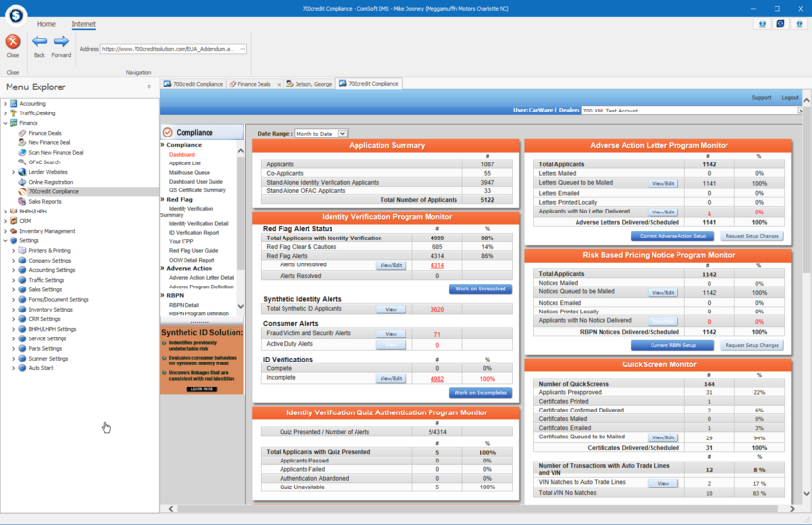Click View/Edit for Alerts Unresolved

(x=391, y=265)
